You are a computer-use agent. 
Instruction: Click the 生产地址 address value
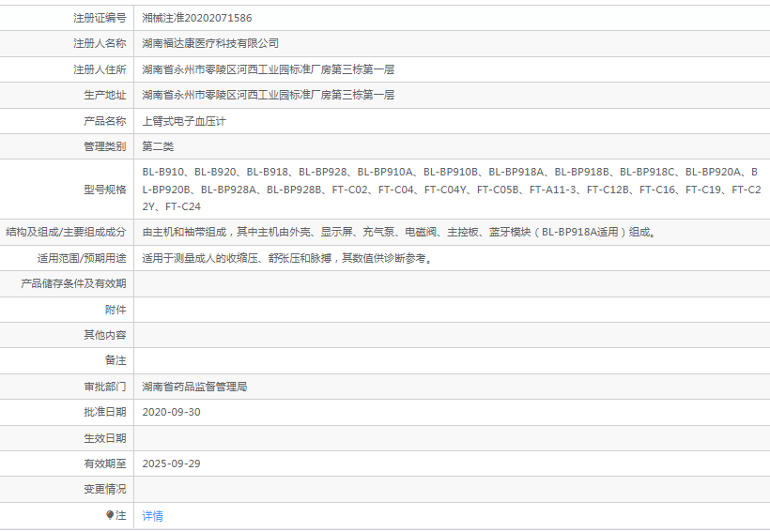point(269,95)
